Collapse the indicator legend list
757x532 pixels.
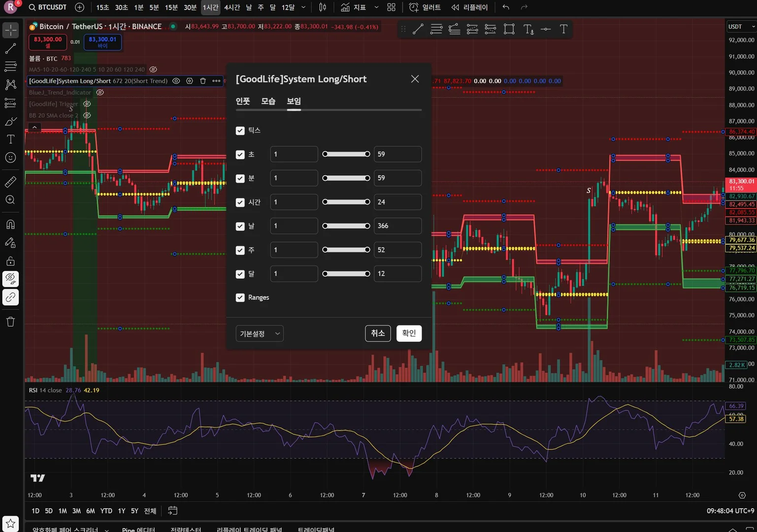(34, 127)
